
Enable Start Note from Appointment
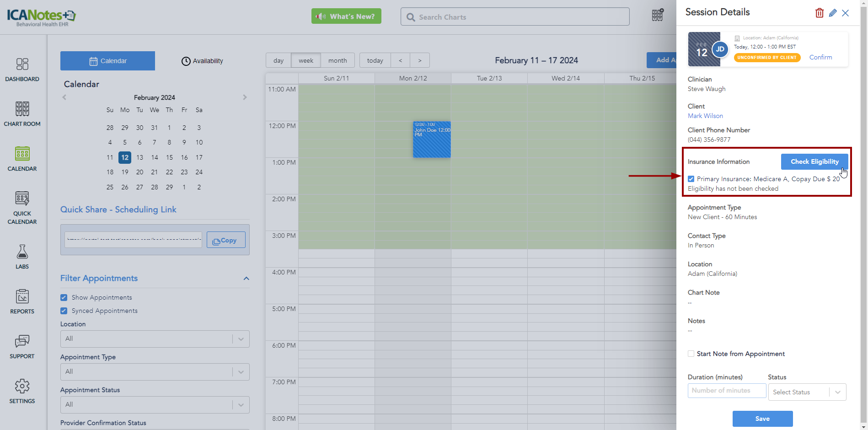click(x=691, y=354)
